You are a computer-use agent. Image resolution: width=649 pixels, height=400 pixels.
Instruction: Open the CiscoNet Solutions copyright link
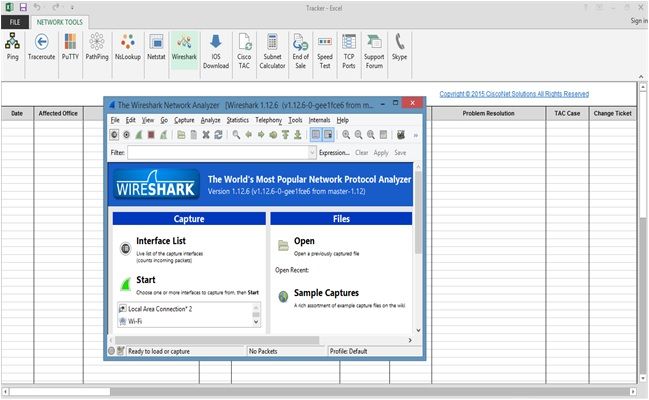click(x=514, y=94)
